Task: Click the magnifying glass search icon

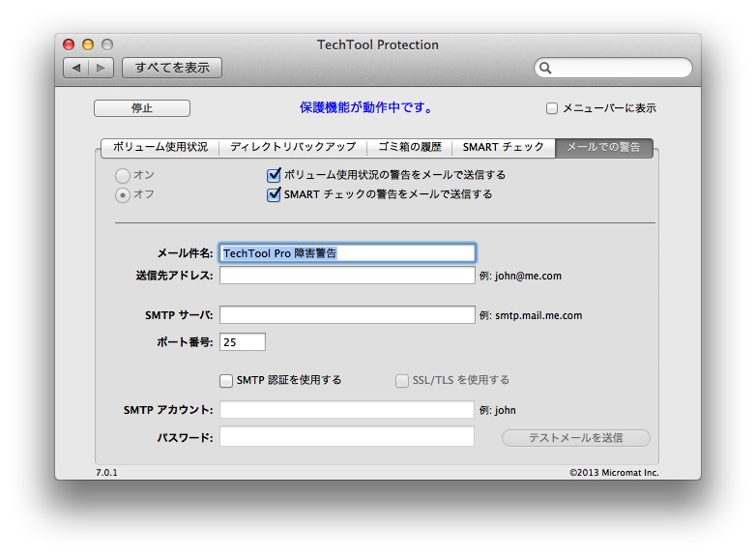Action: pyautogui.click(x=545, y=68)
